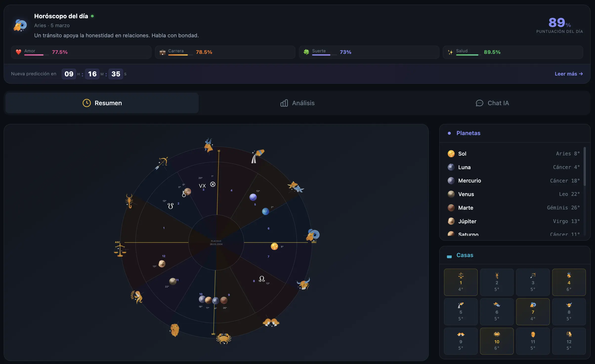The image size is (595, 364).
Task: Click the Sun planet on chart wheel
Action: (x=274, y=246)
